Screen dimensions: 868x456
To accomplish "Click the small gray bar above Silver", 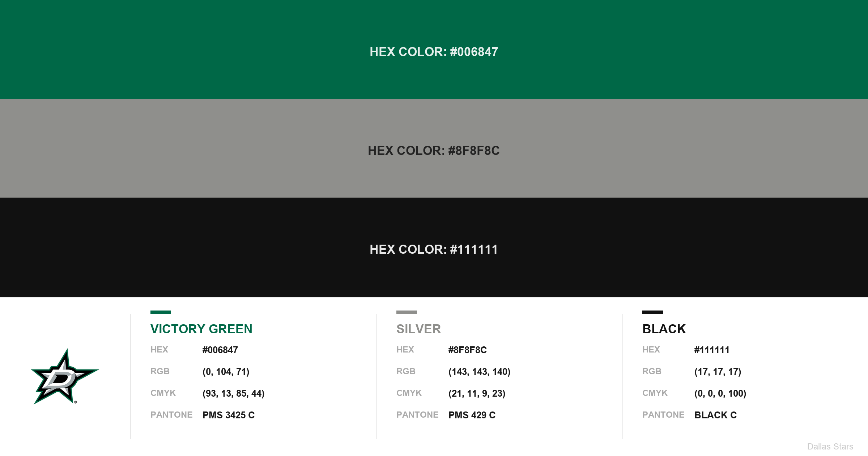I will pos(407,312).
